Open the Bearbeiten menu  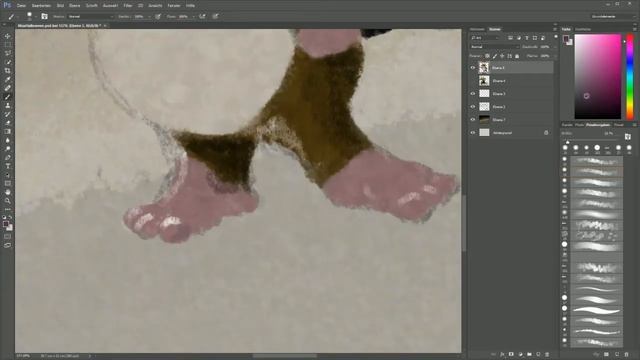pyautogui.click(x=41, y=6)
